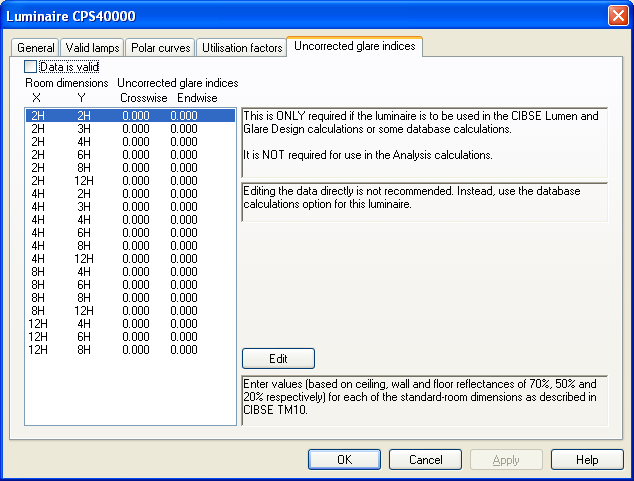Choose the 12H by 8H row

[130, 350]
